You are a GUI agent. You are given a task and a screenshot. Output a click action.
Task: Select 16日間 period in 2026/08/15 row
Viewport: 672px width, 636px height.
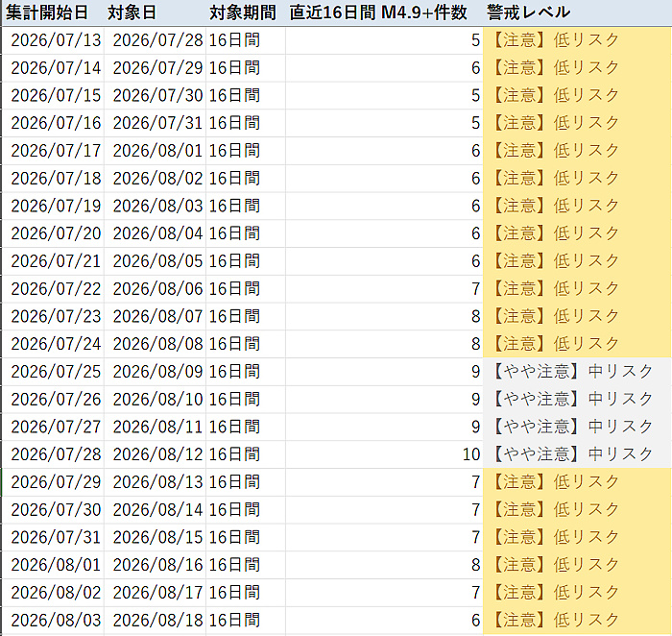(246, 537)
